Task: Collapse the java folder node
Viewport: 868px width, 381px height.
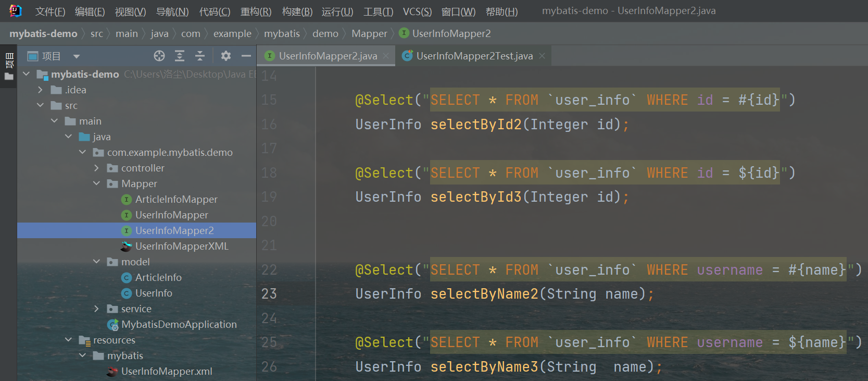Action: (68, 137)
